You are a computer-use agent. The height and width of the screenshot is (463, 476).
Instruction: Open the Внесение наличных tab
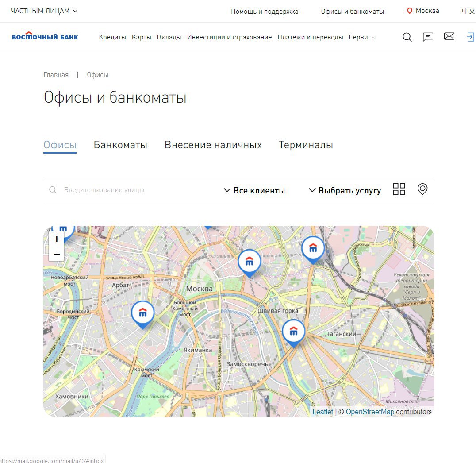213,145
